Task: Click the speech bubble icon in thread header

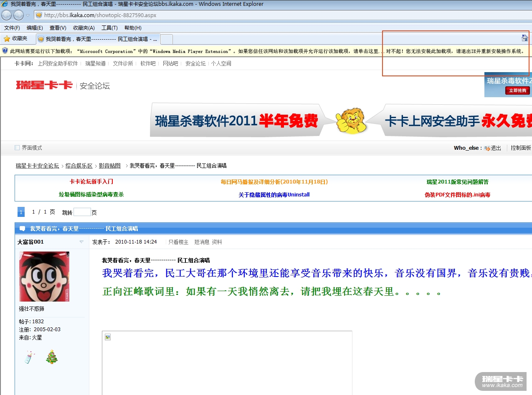Action: coord(22,229)
